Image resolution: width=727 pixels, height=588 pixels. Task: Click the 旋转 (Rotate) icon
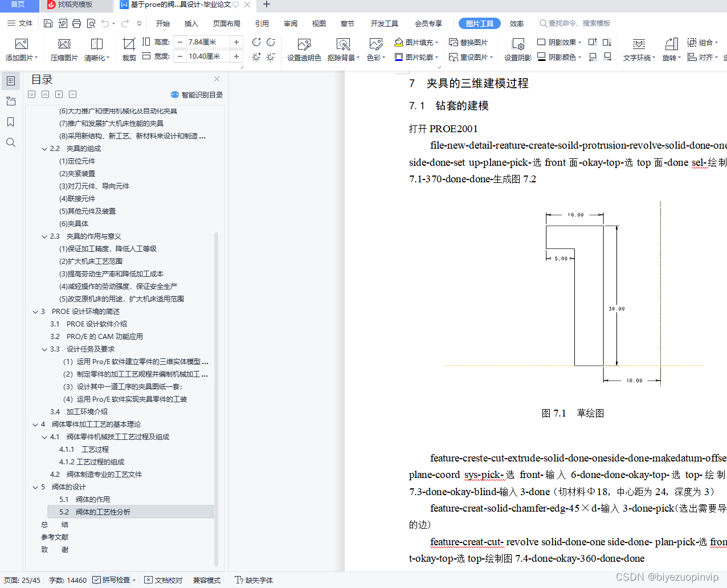(x=671, y=50)
